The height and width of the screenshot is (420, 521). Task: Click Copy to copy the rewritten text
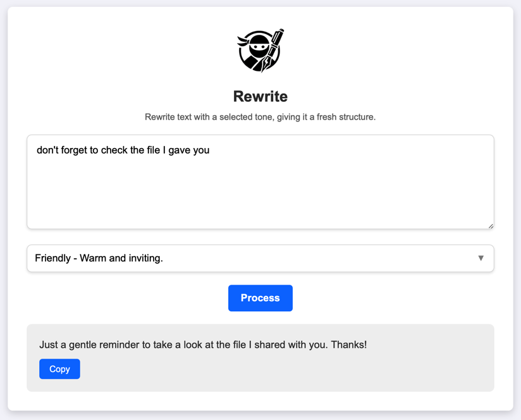[x=59, y=369]
